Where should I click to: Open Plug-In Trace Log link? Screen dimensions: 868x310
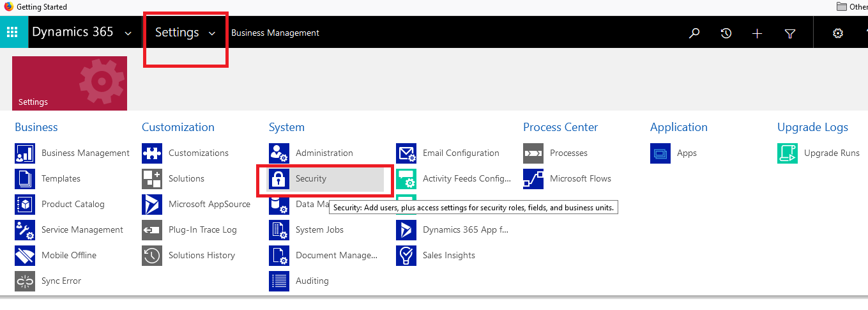(202, 230)
